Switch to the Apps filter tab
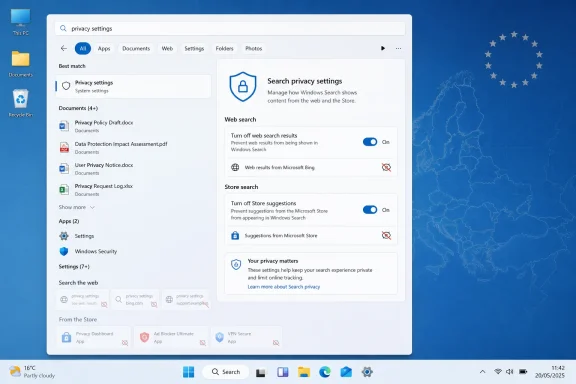Screen dimensions: 576x384 coord(104,49)
